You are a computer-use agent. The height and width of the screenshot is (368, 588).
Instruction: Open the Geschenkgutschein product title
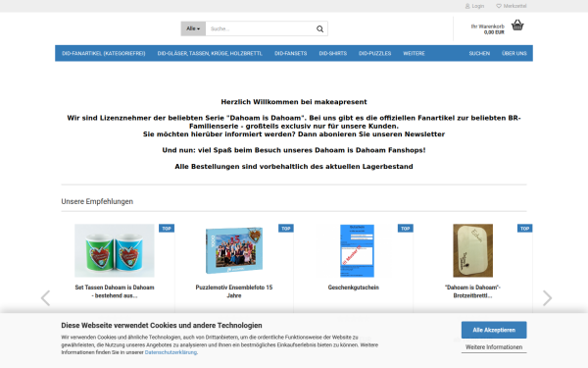click(353, 288)
